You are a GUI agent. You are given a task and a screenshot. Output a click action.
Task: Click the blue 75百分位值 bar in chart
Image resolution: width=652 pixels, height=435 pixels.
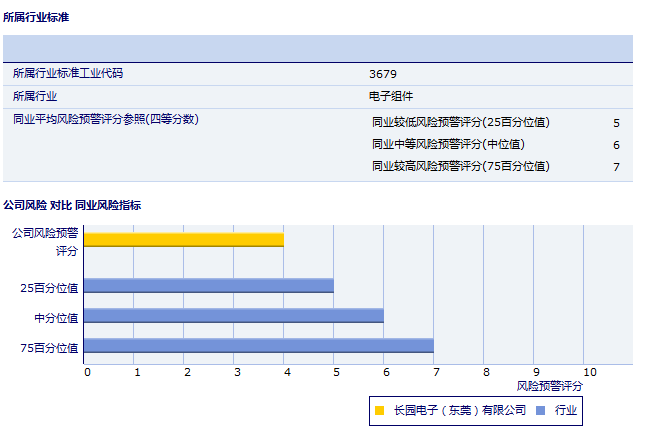(258, 346)
